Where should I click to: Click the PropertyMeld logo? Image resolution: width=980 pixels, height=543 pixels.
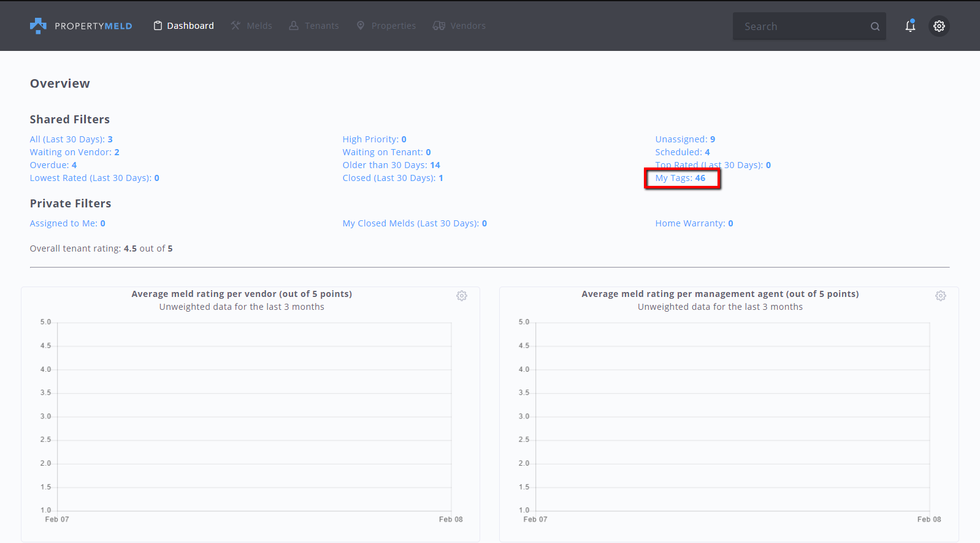click(x=81, y=26)
